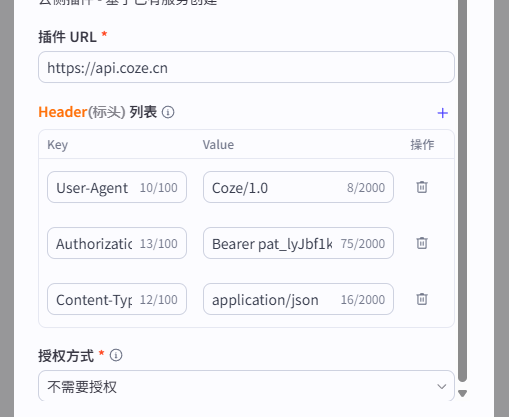
Task: Click the vertical scrollbar thumb
Action: [x=462, y=190]
